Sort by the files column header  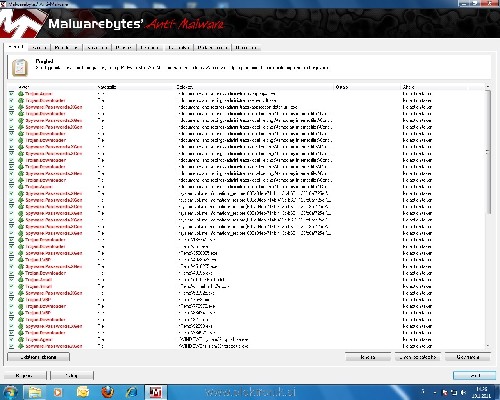[x=254, y=87]
